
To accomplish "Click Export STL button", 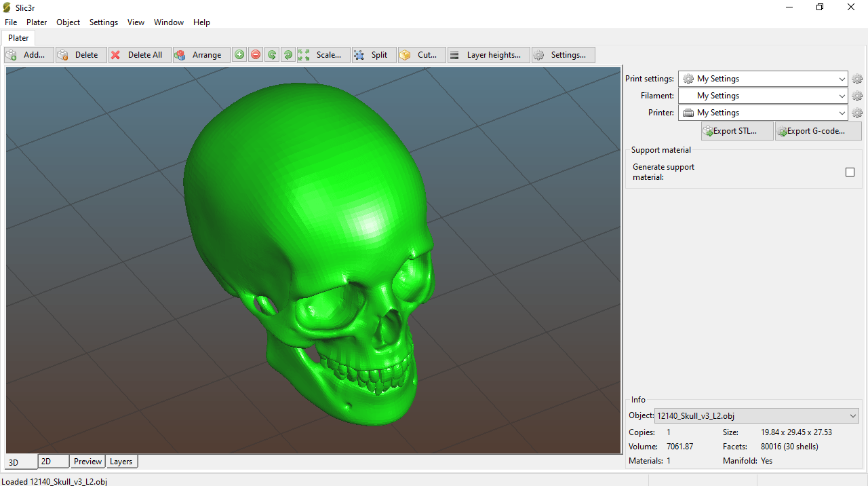I will click(737, 131).
